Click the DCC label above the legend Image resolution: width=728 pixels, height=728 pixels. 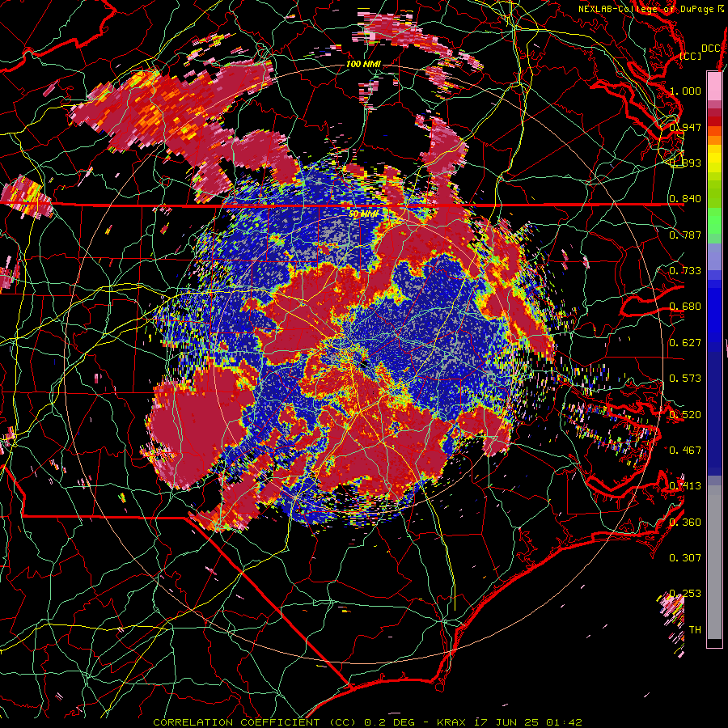click(x=711, y=49)
